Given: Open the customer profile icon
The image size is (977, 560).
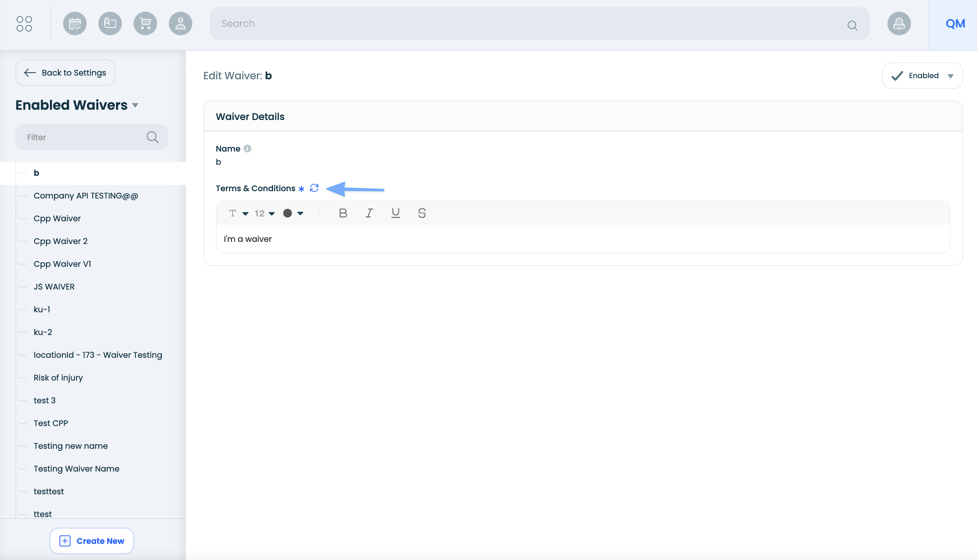Looking at the screenshot, I should [181, 23].
